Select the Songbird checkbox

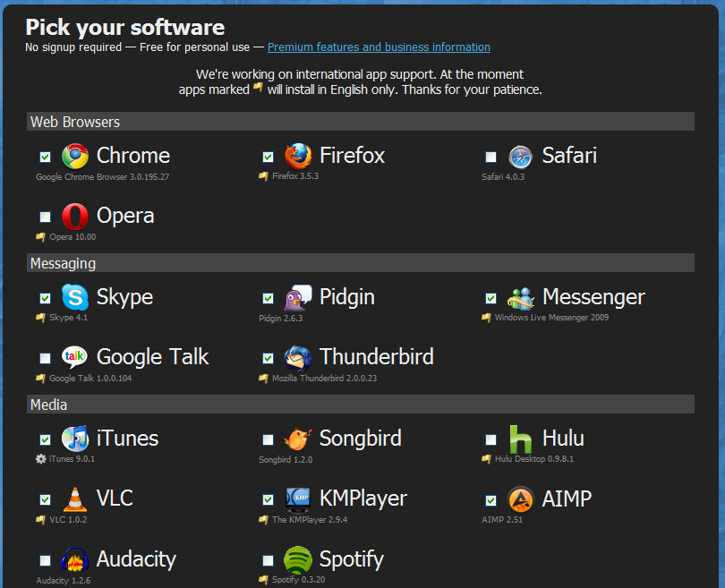click(269, 439)
